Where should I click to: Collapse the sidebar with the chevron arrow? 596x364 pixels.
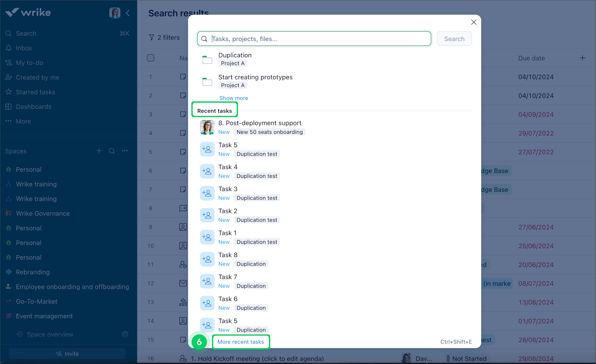[128, 13]
